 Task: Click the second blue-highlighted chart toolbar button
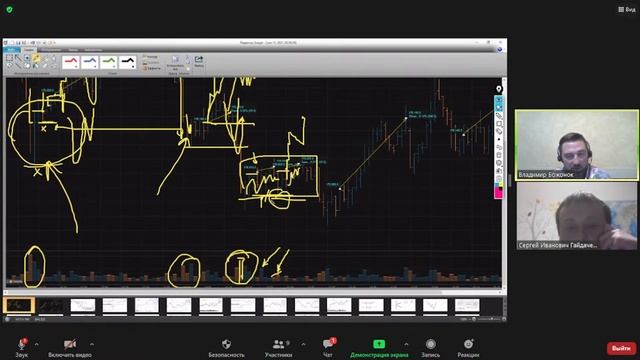pos(498,108)
